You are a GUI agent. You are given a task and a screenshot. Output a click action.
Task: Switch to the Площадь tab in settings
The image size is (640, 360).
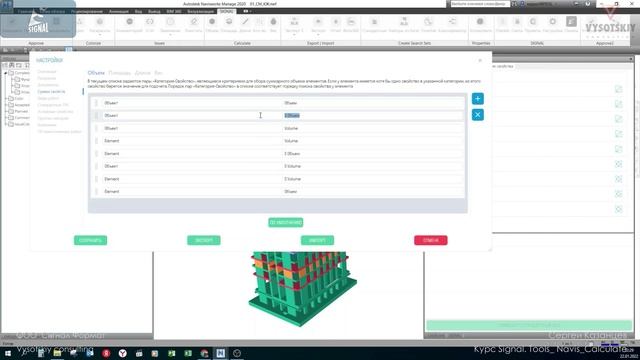pyautogui.click(x=120, y=73)
